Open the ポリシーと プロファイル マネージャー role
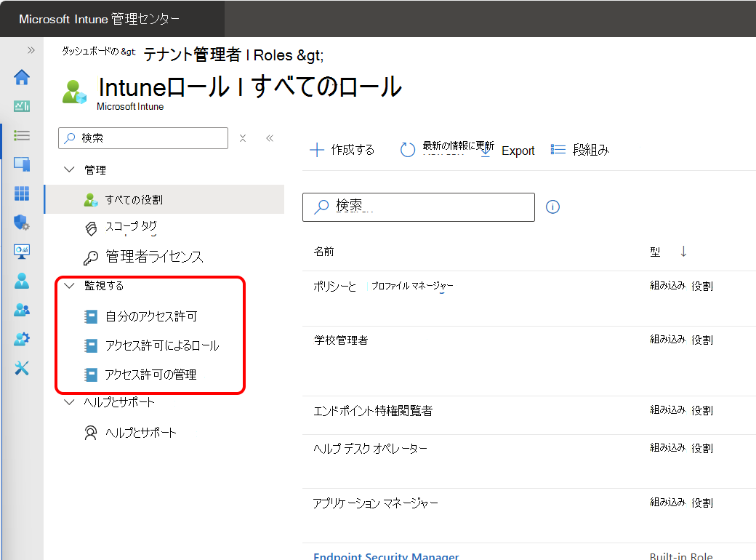Image resolution: width=756 pixels, height=560 pixels. click(x=383, y=287)
